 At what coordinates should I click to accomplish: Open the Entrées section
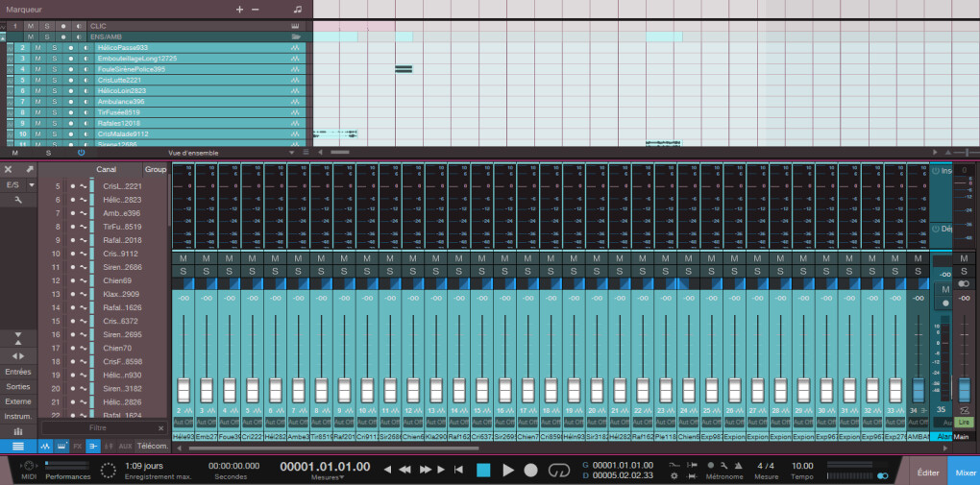(18, 372)
